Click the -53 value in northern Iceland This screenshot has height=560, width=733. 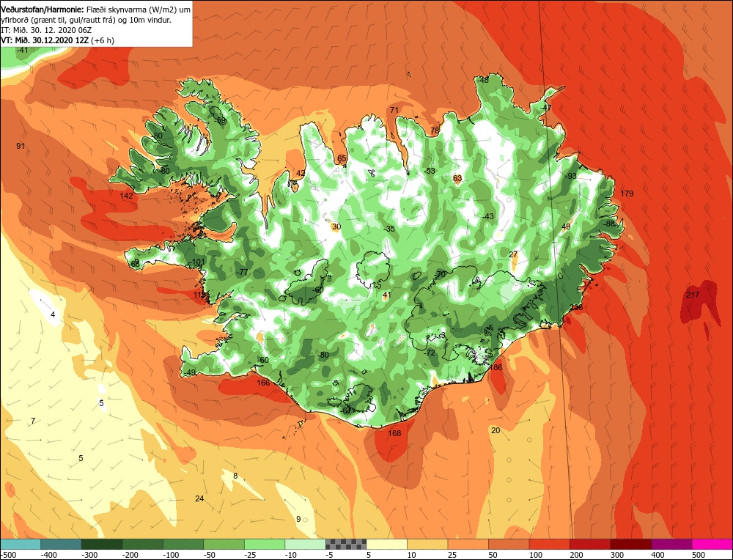(x=429, y=171)
